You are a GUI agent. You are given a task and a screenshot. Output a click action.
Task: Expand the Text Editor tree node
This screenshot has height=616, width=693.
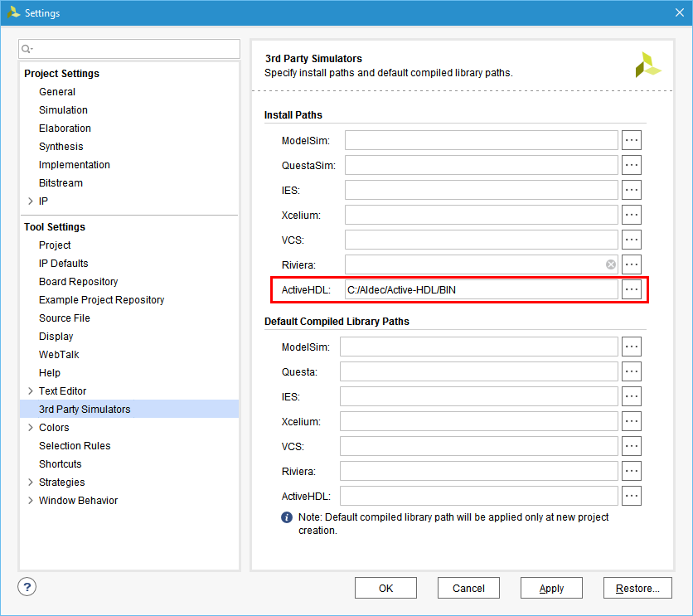(31, 391)
